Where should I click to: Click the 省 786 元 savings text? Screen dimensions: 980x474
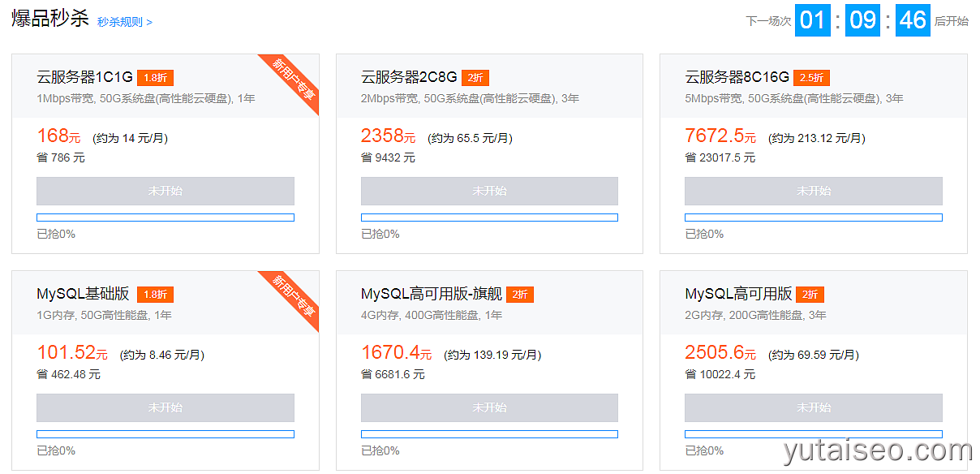pos(61,157)
